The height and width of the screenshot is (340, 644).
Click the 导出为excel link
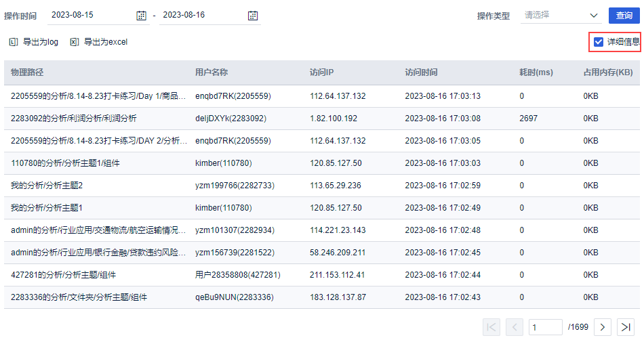click(106, 42)
